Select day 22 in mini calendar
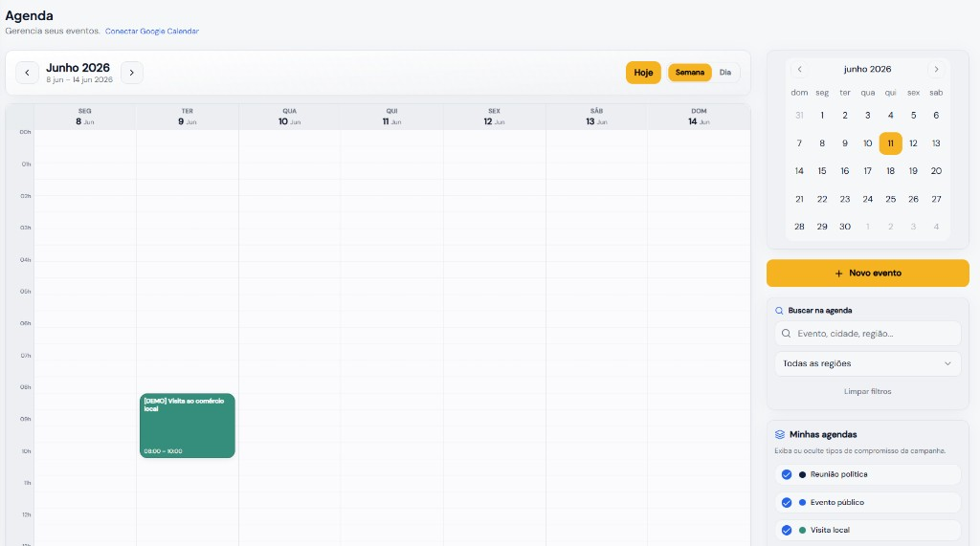Screen dimensions: 980x546 coord(822,199)
